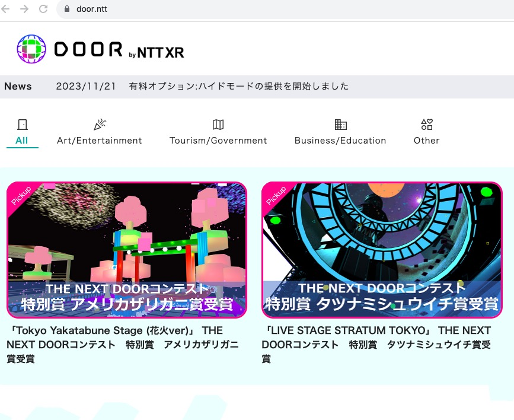Open the Tokyo Yakatabune Stage thumbnail
The image size is (514, 420).
[x=126, y=250]
